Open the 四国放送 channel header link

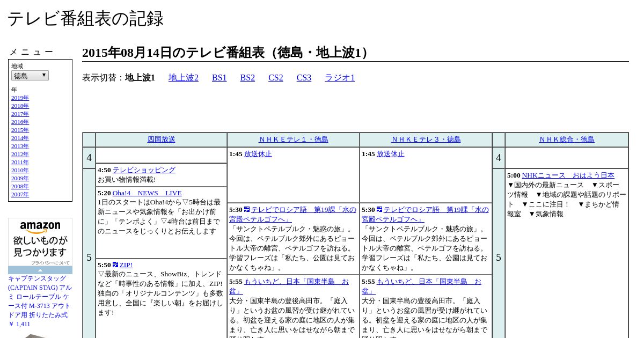pyautogui.click(x=162, y=139)
